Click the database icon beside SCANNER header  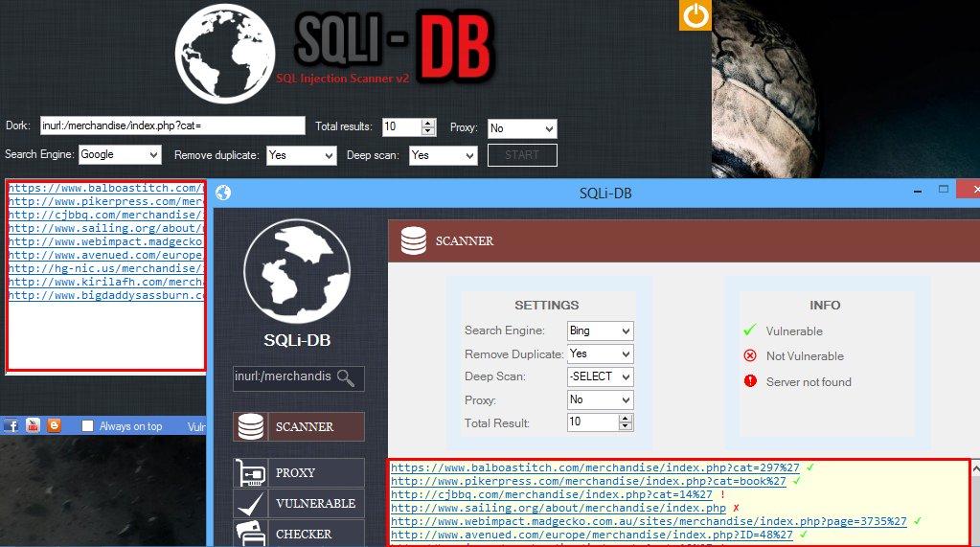click(414, 241)
